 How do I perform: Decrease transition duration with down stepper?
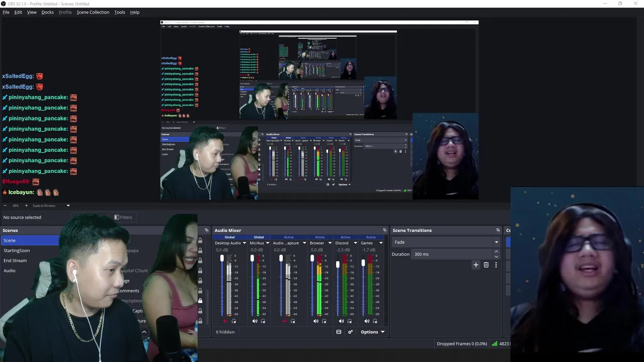click(x=497, y=257)
